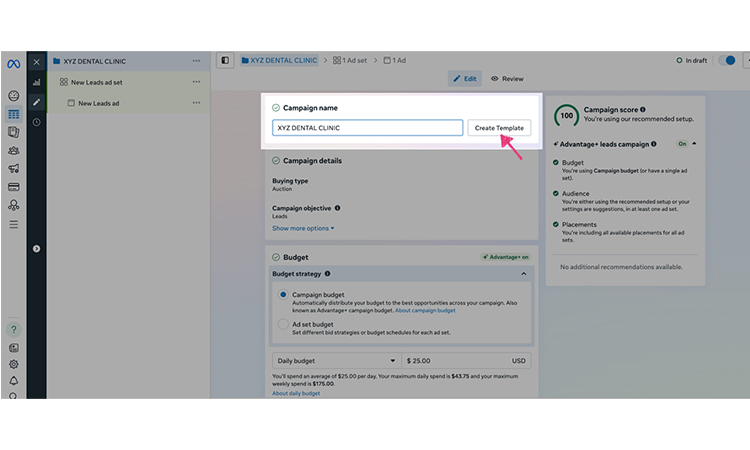Image resolution: width=750 pixels, height=450 pixels.
Task: Open the megaphone advertising settings icon
Action: 13,168
